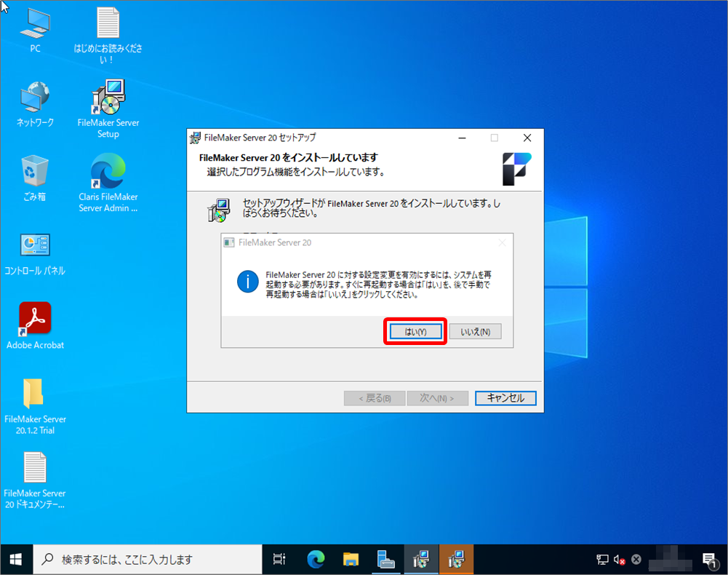The height and width of the screenshot is (575, 728).
Task: Switch to highlighted orange installer taskbar icon
Action: point(457,560)
